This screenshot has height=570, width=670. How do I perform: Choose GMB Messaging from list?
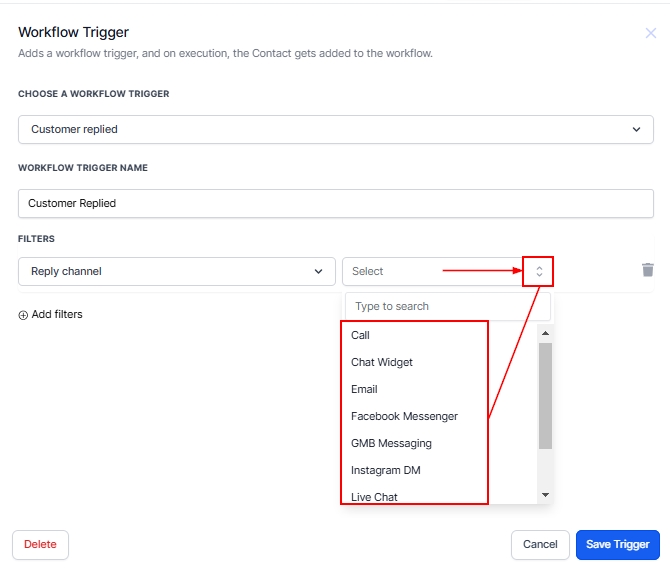pos(391,443)
